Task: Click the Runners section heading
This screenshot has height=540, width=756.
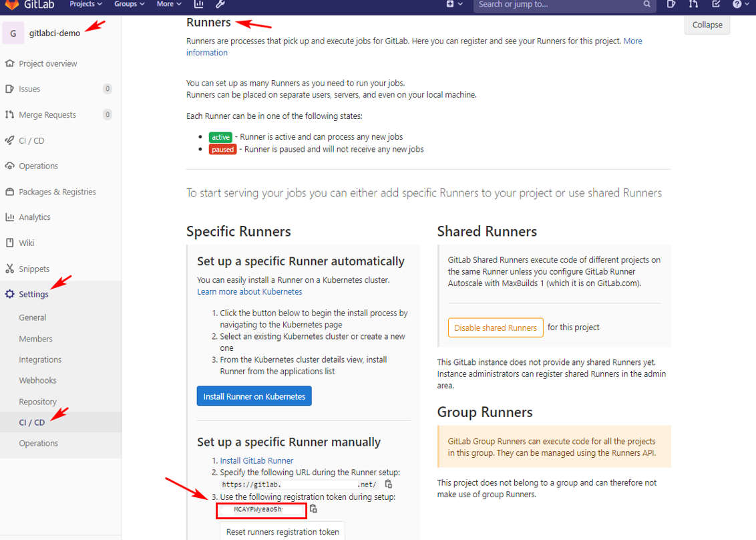Action: click(208, 23)
